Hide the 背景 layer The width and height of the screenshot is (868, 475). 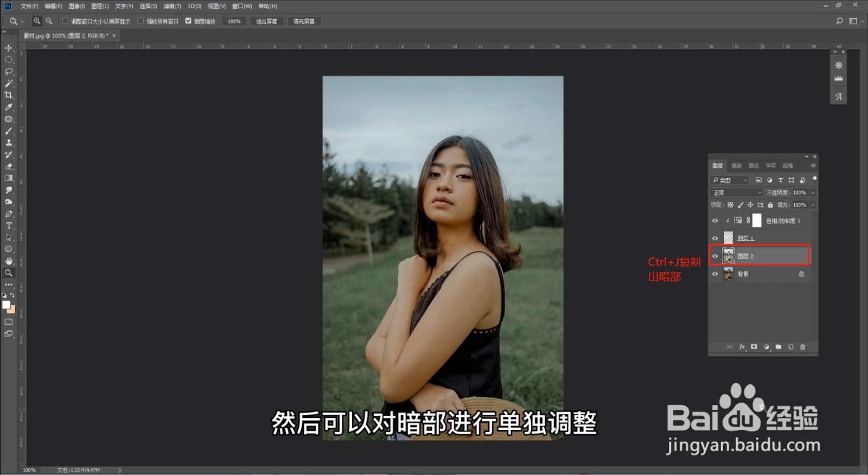(715, 274)
